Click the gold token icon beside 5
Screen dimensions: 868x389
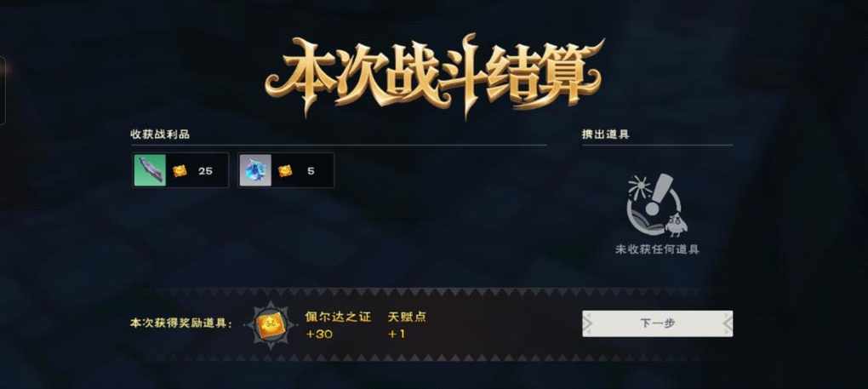click(x=285, y=171)
